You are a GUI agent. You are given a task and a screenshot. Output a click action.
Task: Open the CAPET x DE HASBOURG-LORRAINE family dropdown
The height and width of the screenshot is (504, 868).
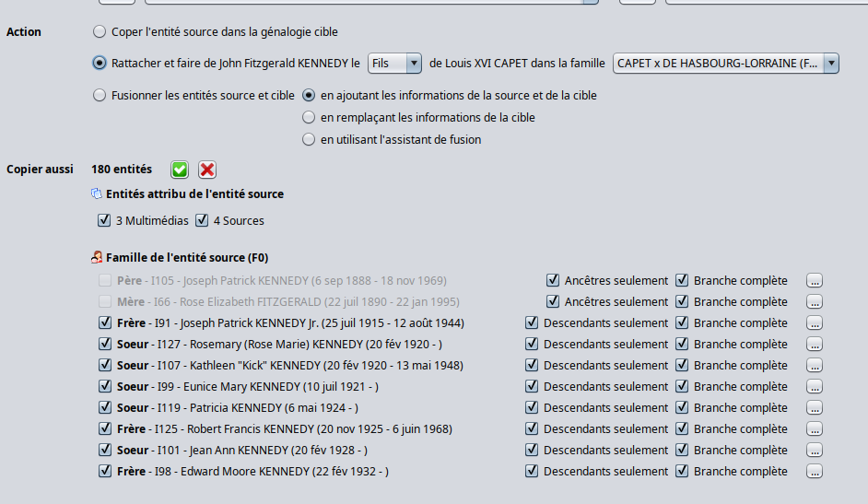(x=725, y=64)
